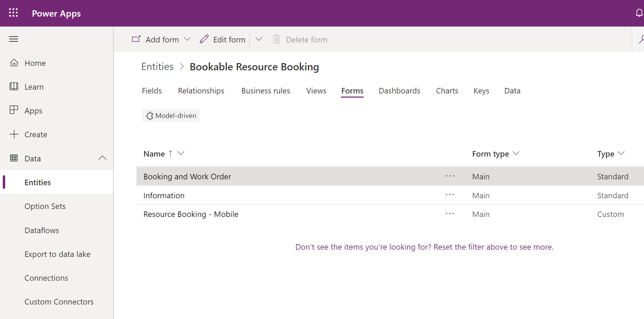Image resolution: width=644 pixels, height=319 pixels.
Task: Open the Form type column dropdown
Action: [516, 153]
